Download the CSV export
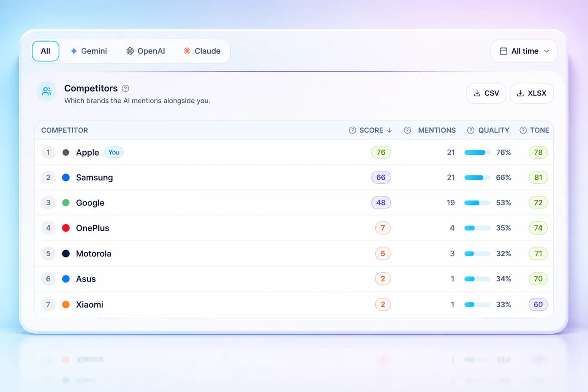The image size is (588, 392). click(486, 93)
